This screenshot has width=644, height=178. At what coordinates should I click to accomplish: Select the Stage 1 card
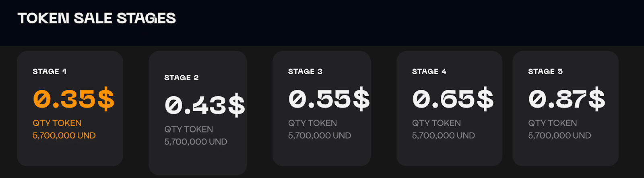(x=70, y=108)
